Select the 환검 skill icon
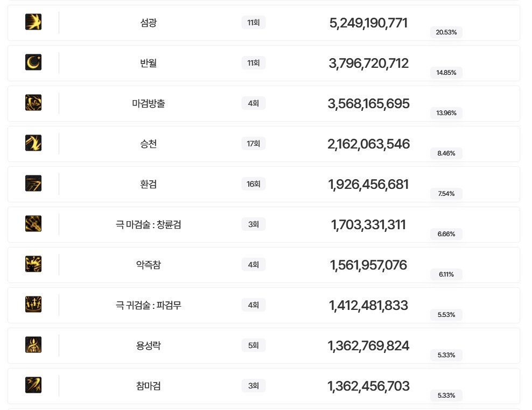Screen dimensions: 532x410 pyautogui.click(x=33, y=183)
